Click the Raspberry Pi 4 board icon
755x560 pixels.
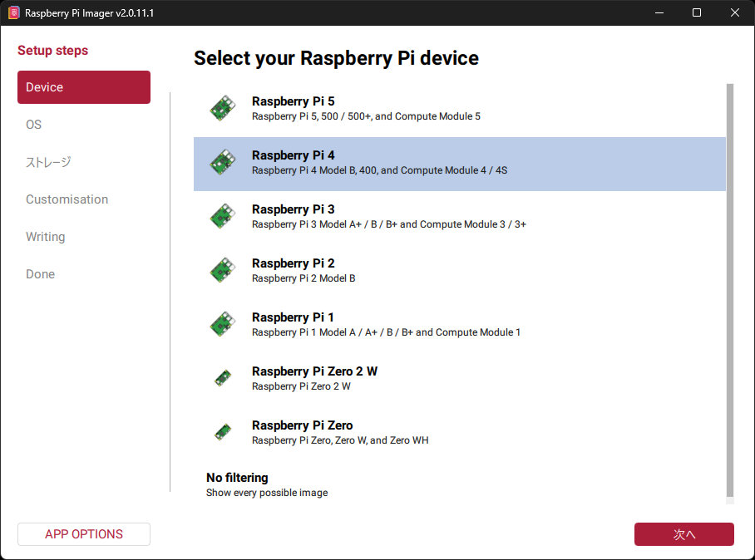click(x=223, y=162)
